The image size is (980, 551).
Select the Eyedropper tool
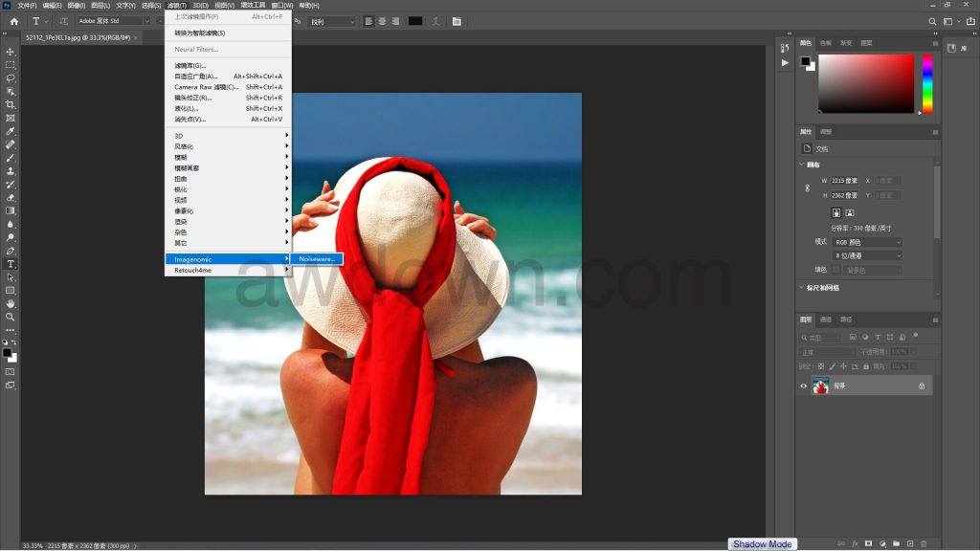[x=11, y=131]
